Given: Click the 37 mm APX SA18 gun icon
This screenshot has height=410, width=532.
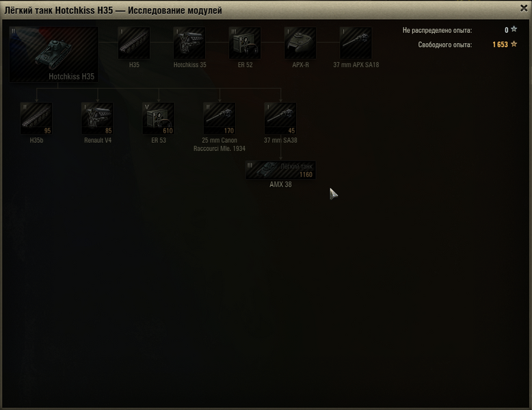Looking at the screenshot, I should click(x=356, y=43).
